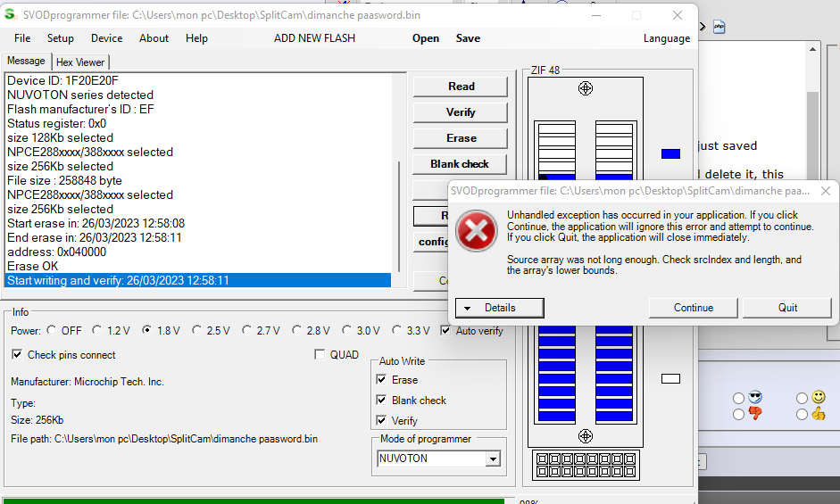Image resolution: width=840 pixels, height=504 pixels.
Task: Click Continue in the exception dialog
Action: tap(694, 308)
